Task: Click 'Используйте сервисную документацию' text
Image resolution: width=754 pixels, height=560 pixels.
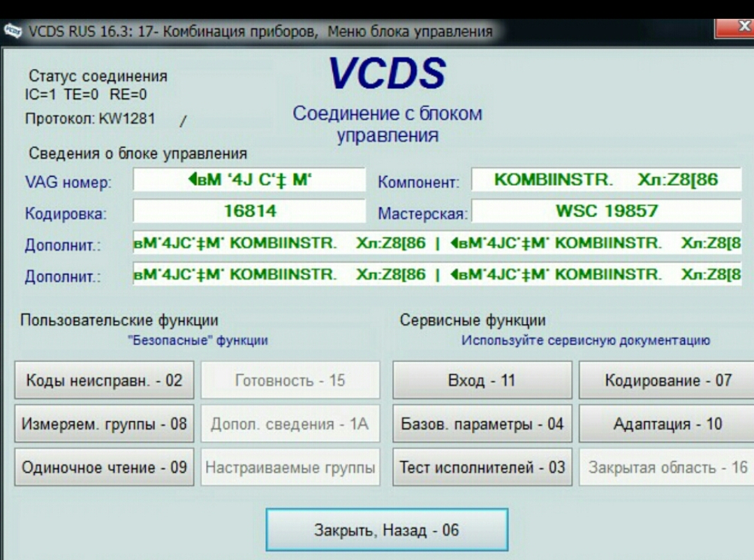Action: coord(586,341)
